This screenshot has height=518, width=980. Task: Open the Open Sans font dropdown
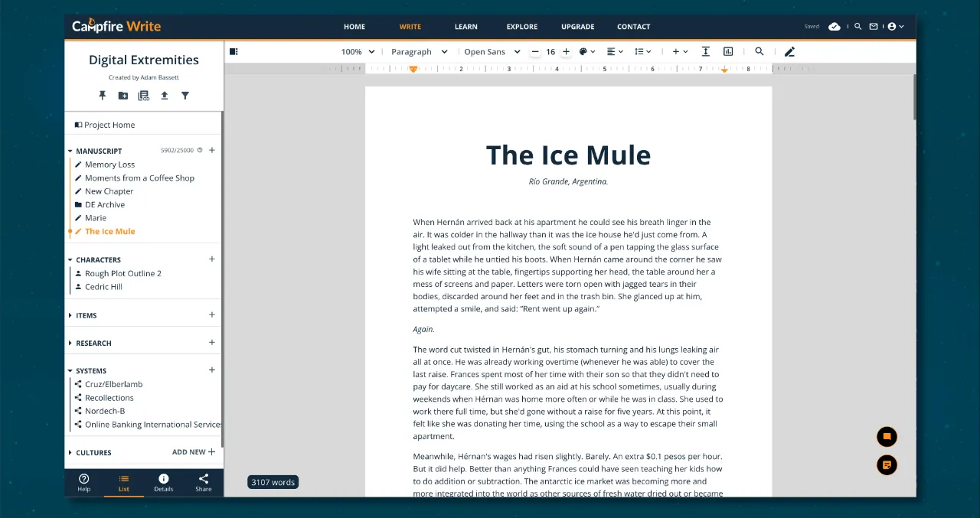click(492, 51)
